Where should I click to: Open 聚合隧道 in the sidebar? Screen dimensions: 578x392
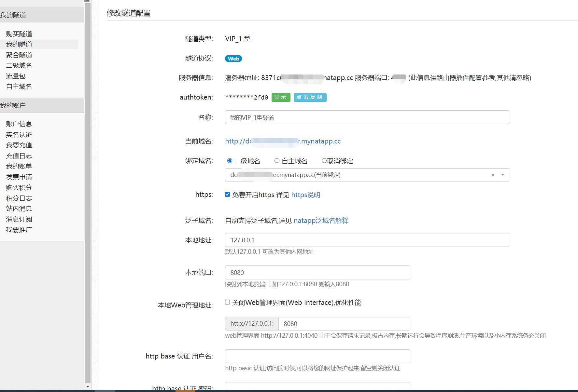(x=19, y=55)
